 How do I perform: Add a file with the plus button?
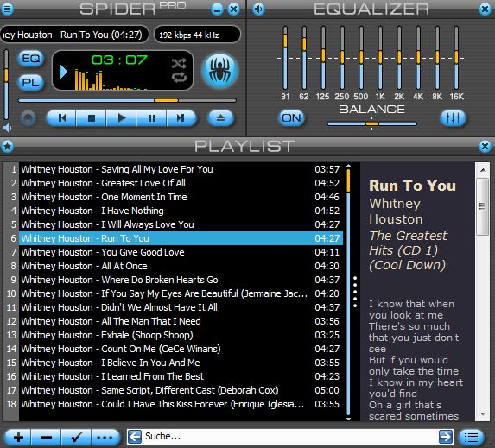pyautogui.click(x=18, y=438)
